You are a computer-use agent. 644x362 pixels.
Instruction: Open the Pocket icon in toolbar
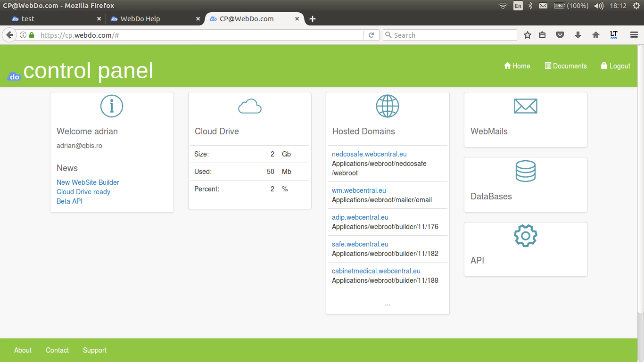(x=560, y=35)
